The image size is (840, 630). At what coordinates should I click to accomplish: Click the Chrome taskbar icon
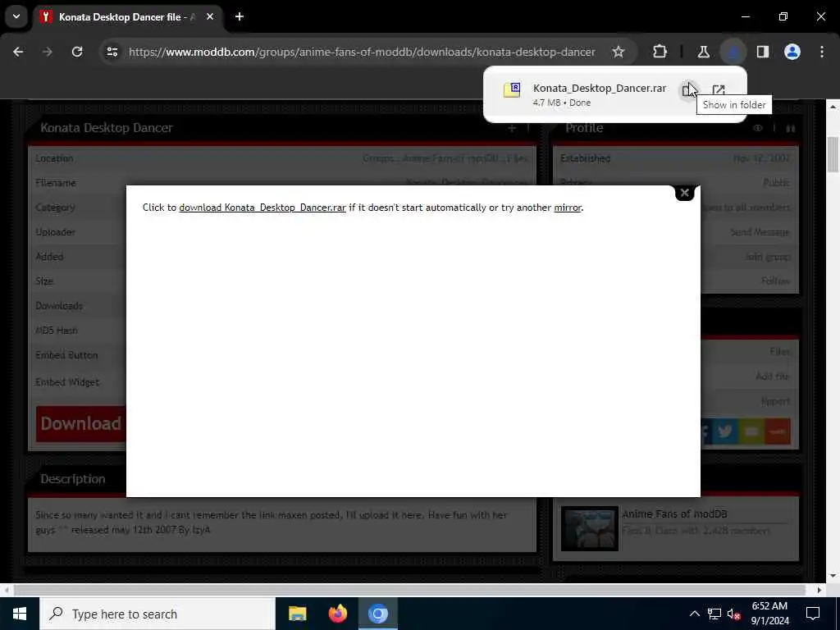pos(377,614)
